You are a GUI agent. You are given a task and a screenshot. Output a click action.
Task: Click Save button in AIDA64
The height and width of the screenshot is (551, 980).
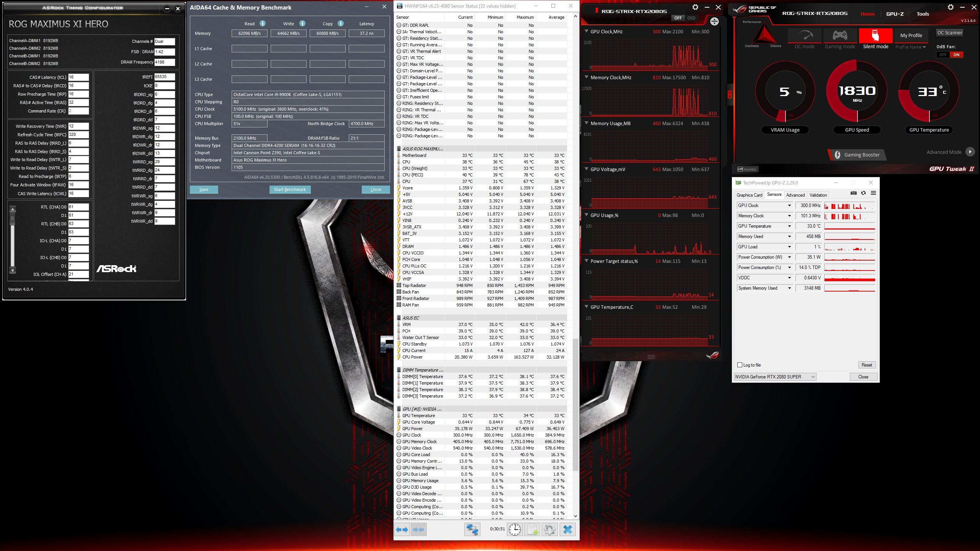pyautogui.click(x=204, y=189)
